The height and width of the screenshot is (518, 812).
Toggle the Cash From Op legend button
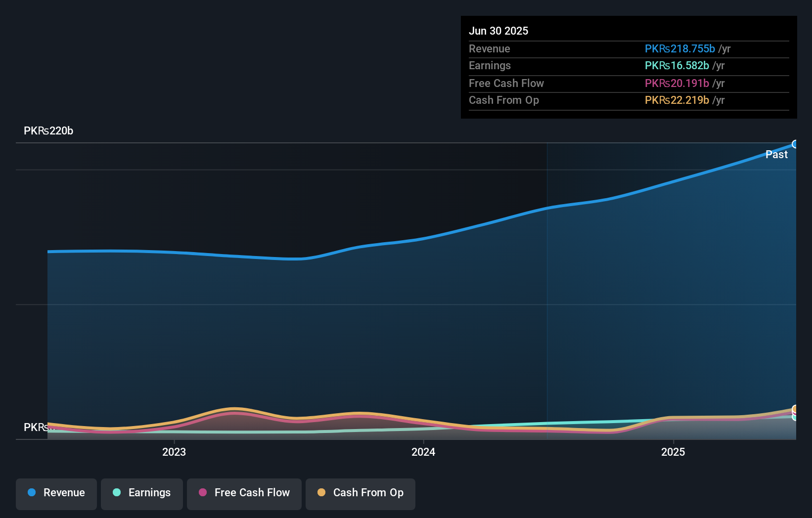pyautogui.click(x=361, y=494)
